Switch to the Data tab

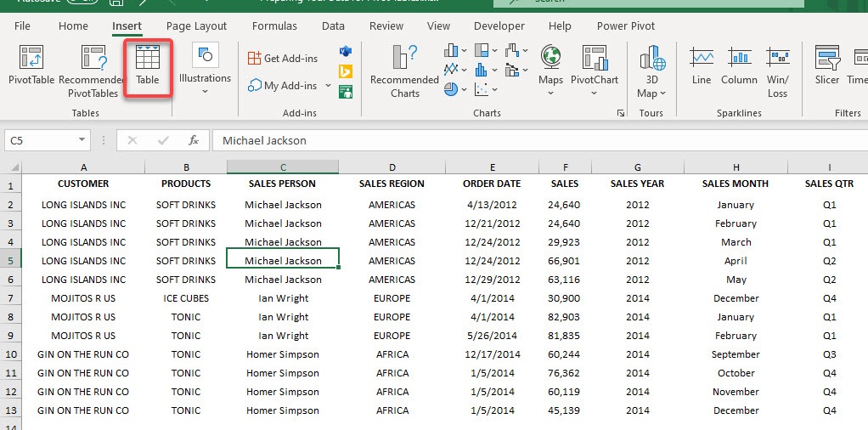pyautogui.click(x=333, y=26)
